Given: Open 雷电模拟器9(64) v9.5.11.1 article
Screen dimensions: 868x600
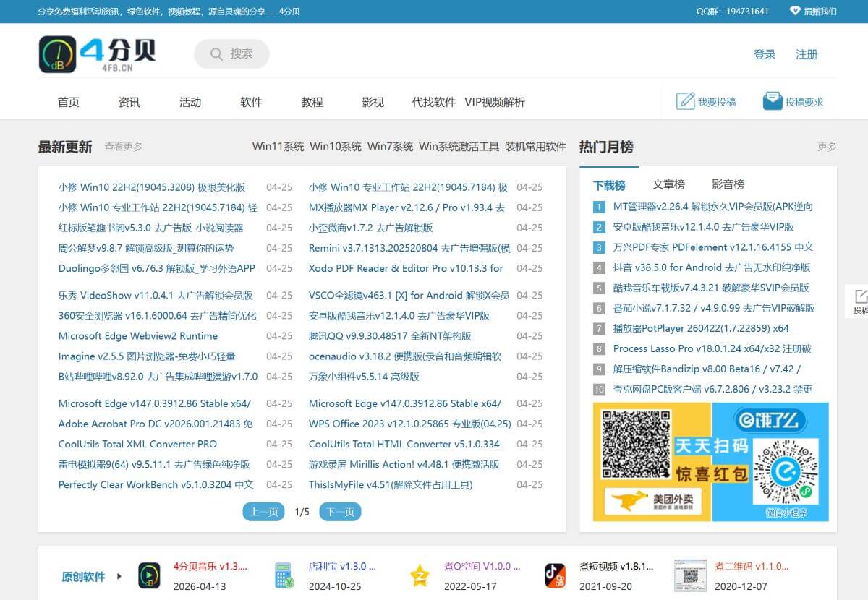Looking at the screenshot, I should click(154, 465).
